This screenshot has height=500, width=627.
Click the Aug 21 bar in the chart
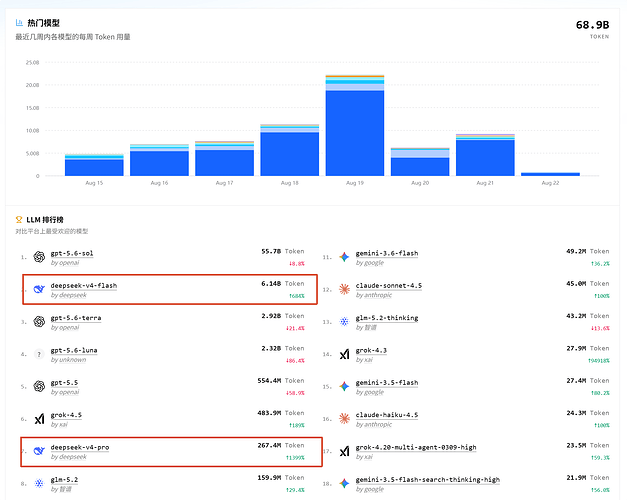click(485, 155)
